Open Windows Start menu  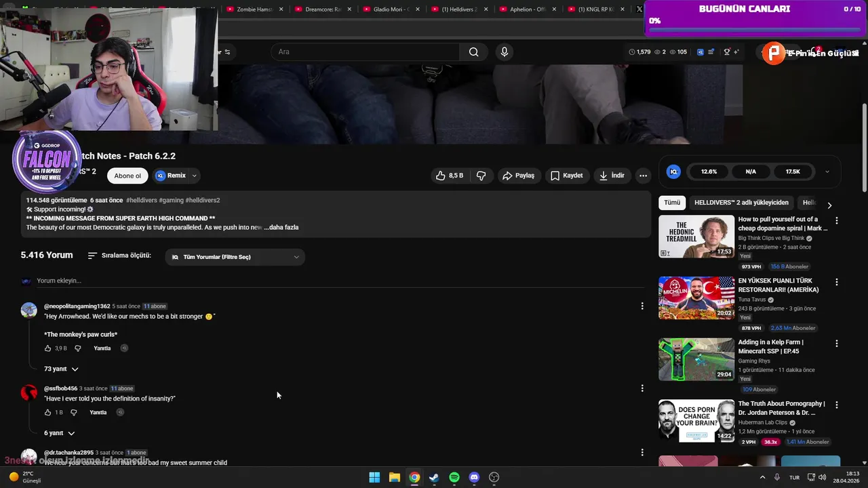pos(374,477)
